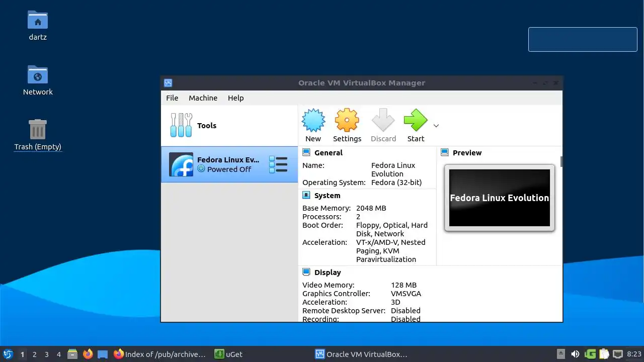Click the removable media eject tray icon

pyautogui.click(x=561, y=354)
